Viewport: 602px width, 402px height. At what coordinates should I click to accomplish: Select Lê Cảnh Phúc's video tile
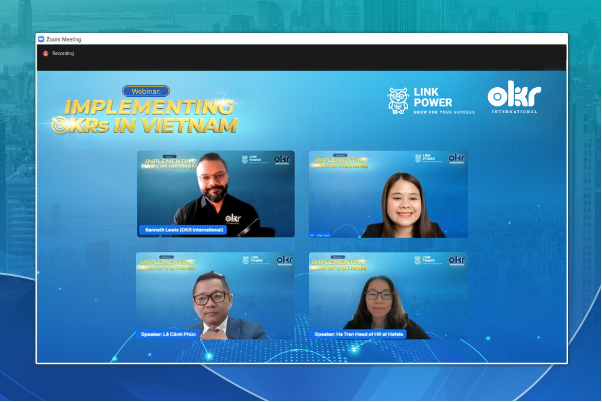point(215,296)
